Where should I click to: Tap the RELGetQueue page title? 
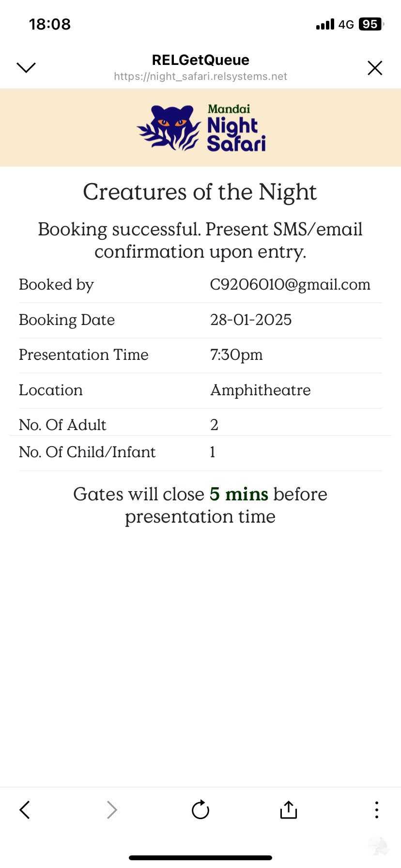point(200,60)
